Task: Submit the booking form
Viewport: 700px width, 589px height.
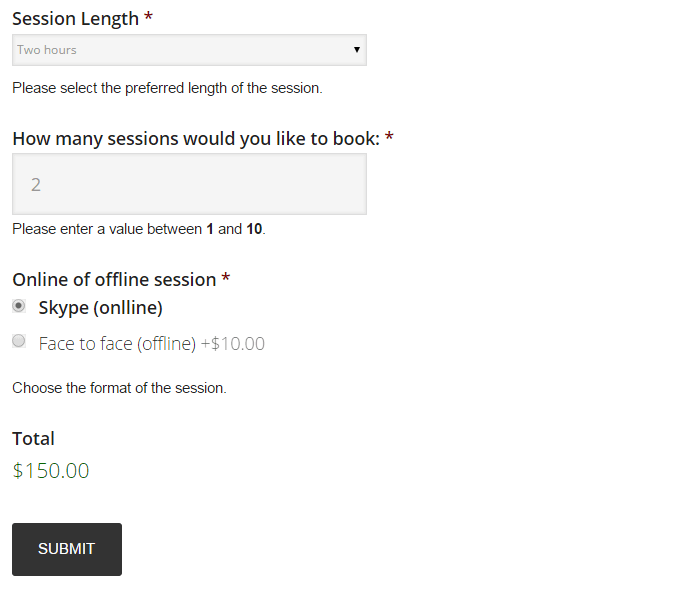Action: pos(67,549)
